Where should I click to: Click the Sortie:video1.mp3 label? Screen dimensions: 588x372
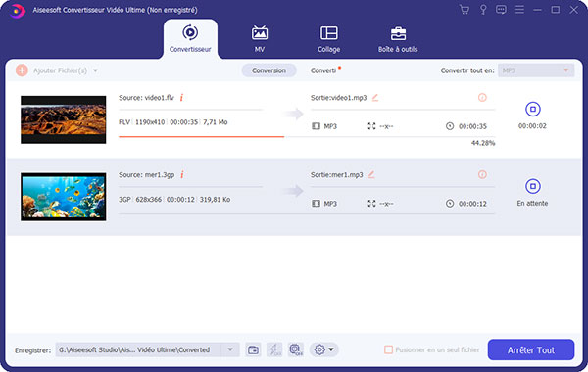pyautogui.click(x=339, y=98)
